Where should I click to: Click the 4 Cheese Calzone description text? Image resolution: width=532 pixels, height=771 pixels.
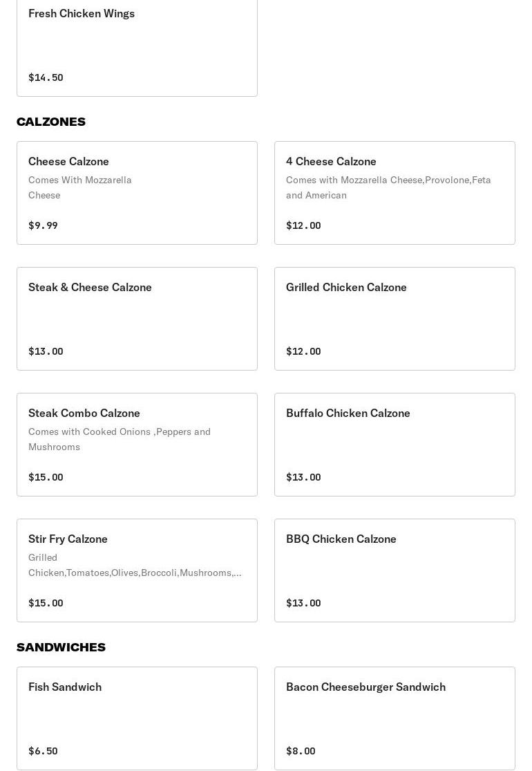[x=388, y=187]
